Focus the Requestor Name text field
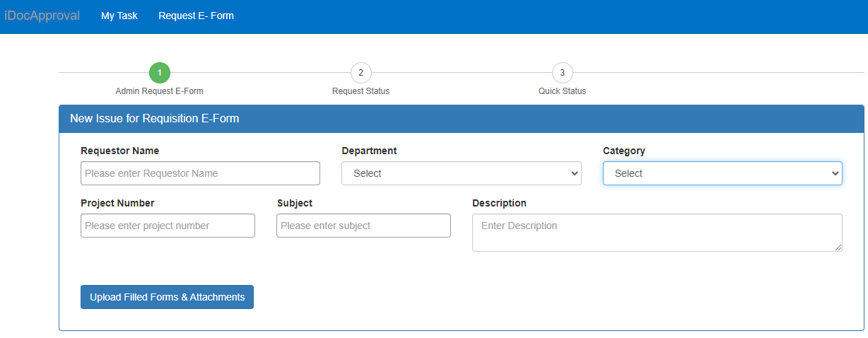The height and width of the screenshot is (338, 868). (x=200, y=173)
